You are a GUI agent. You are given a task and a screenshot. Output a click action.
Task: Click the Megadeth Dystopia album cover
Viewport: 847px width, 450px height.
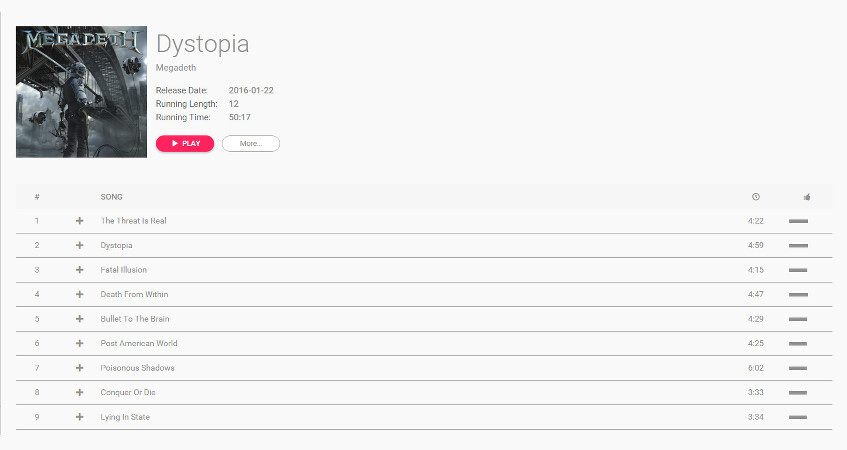pyautogui.click(x=82, y=92)
